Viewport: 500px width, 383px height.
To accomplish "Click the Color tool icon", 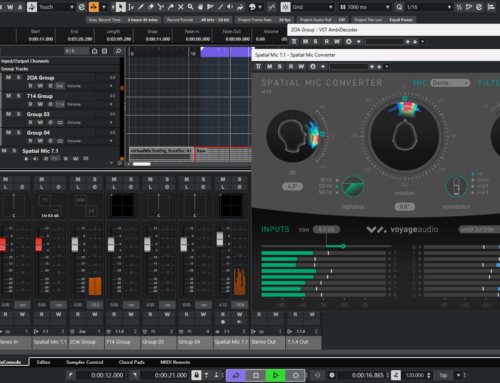I will coord(240,7).
